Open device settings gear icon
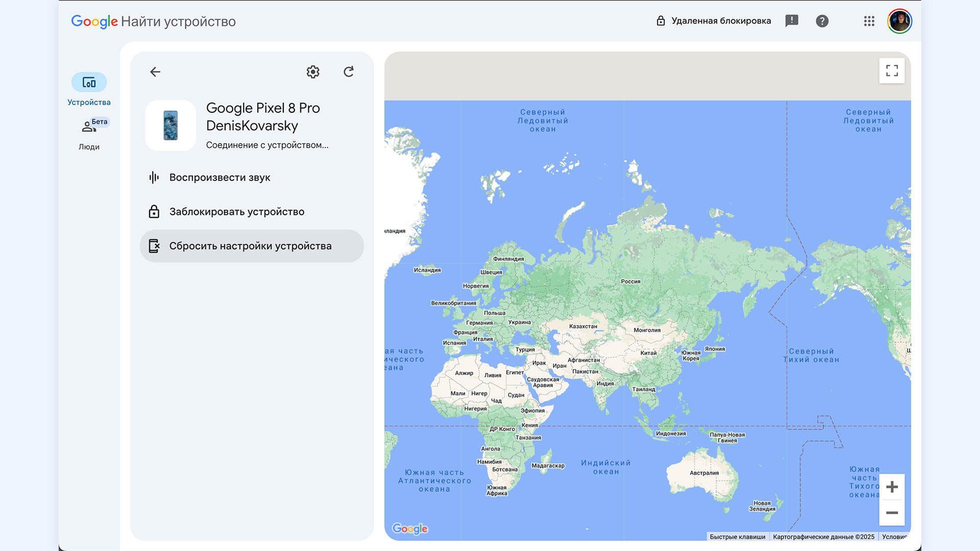This screenshot has width=980, height=551. [313, 72]
